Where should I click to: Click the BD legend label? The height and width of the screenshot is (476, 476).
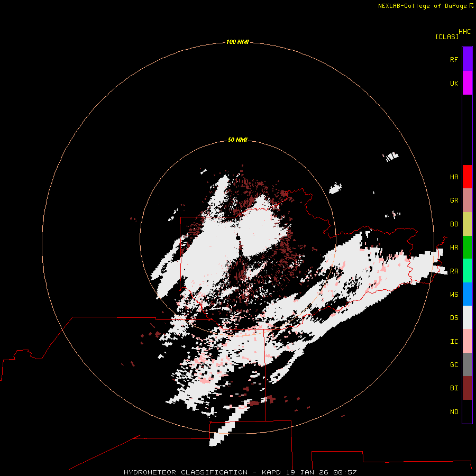(x=454, y=224)
